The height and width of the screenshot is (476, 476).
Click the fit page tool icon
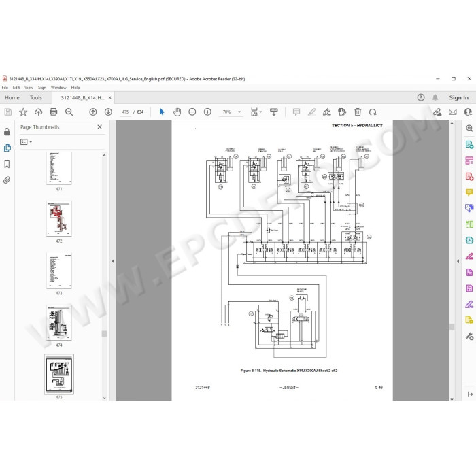254,112
